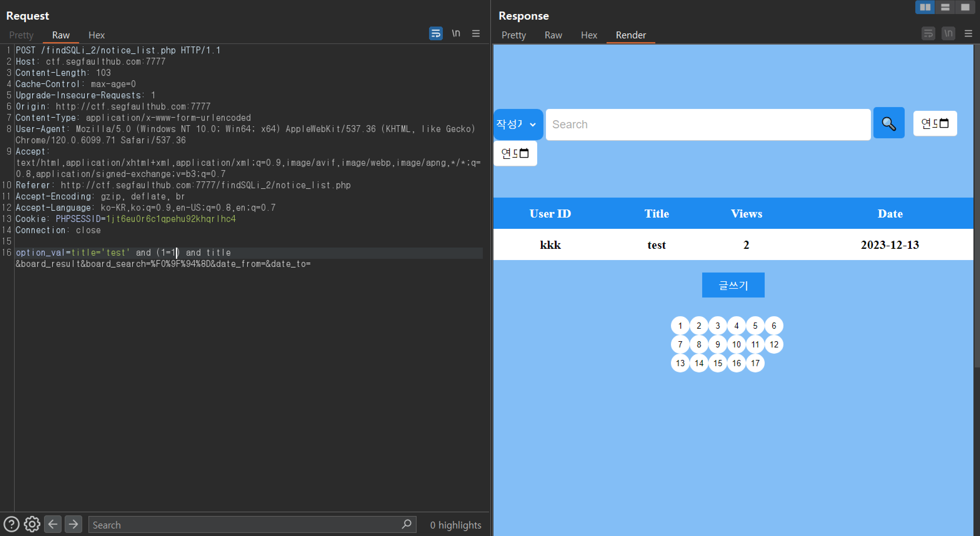
Task: Switch Response view to Raw tab
Action: coord(553,35)
